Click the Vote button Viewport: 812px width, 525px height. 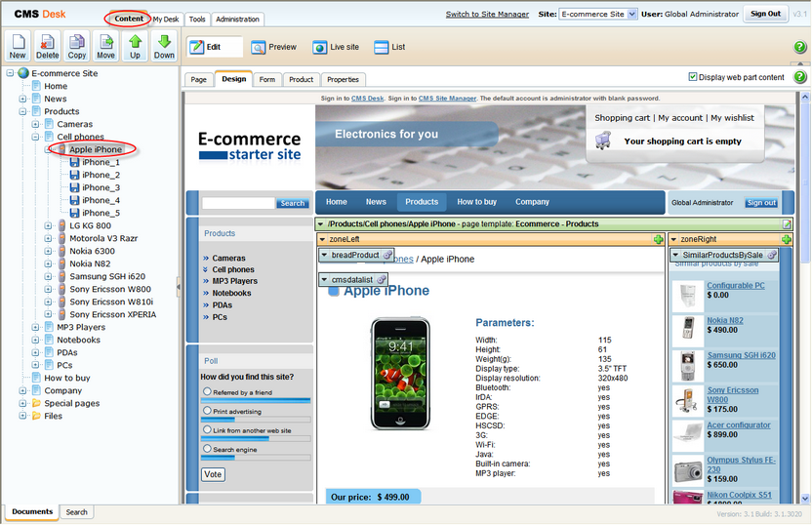point(213,474)
